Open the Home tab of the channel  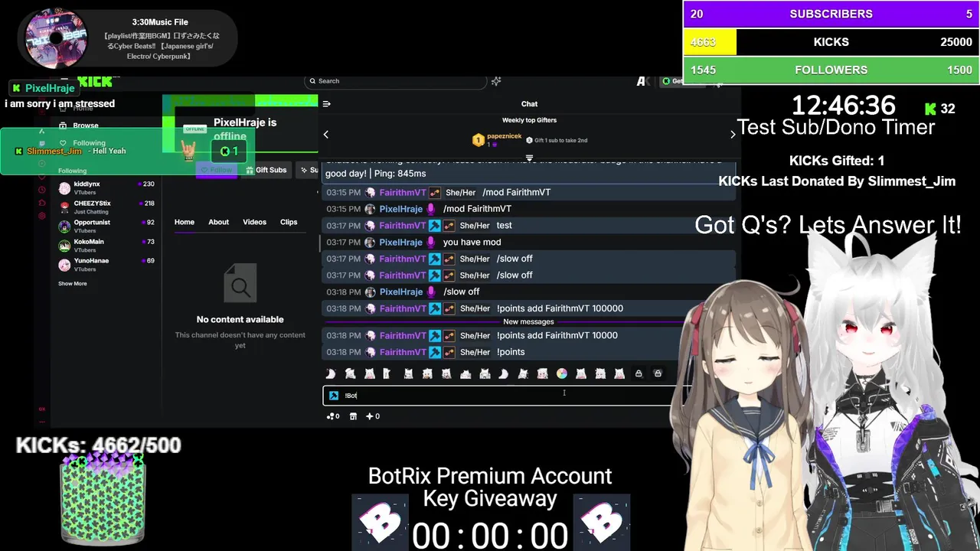tap(185, 222)
